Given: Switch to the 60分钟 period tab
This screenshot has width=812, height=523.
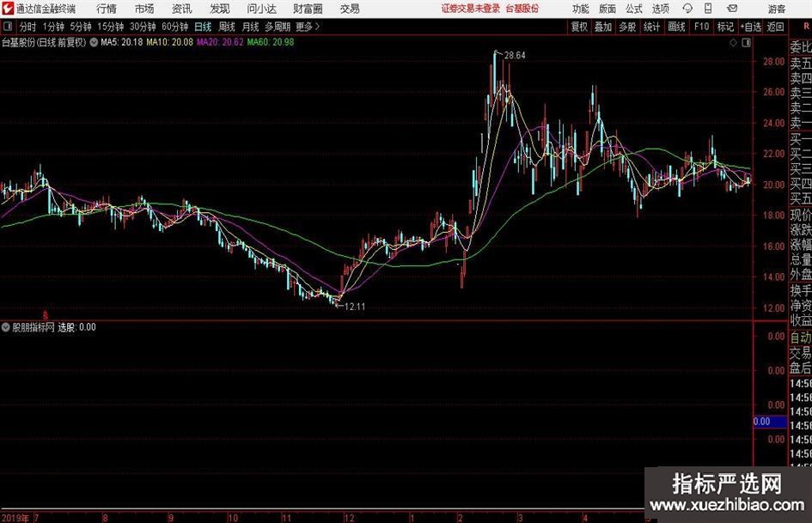Looking at the screenshot, I should 174,27.
